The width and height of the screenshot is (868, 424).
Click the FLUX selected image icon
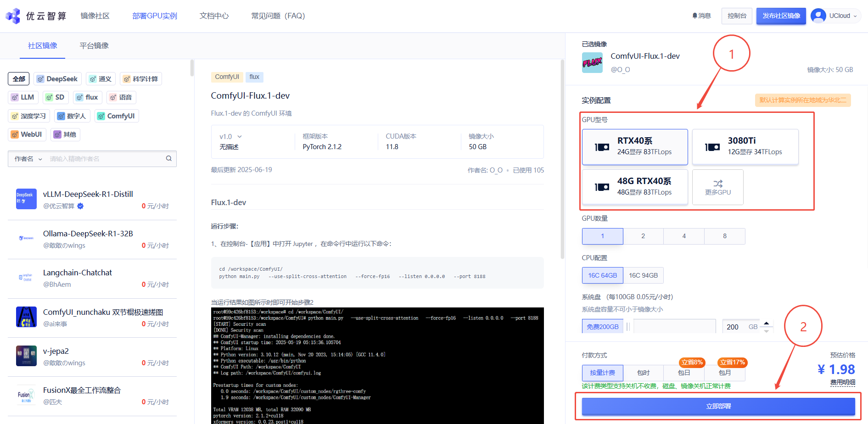click(592, 62)
